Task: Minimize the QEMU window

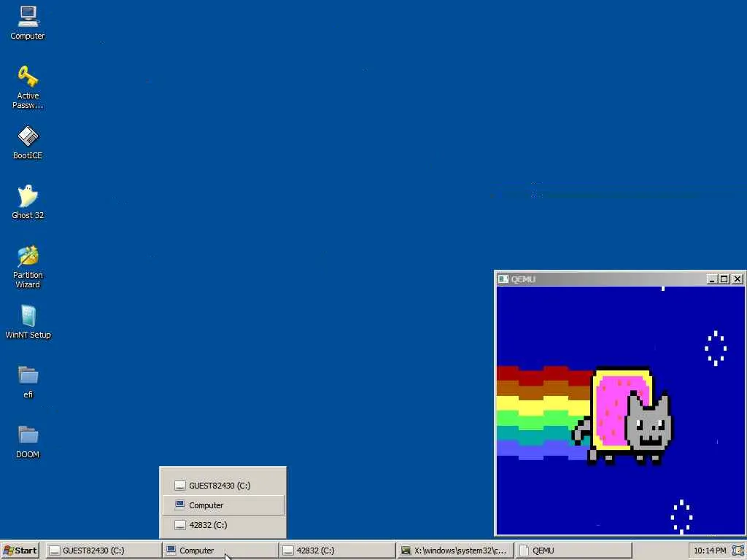Action: click(712, 279)
